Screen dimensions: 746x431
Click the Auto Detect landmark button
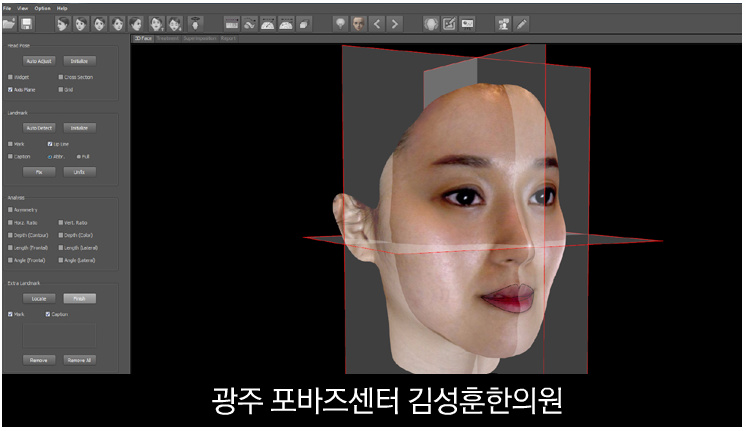(x=39, y=128)
